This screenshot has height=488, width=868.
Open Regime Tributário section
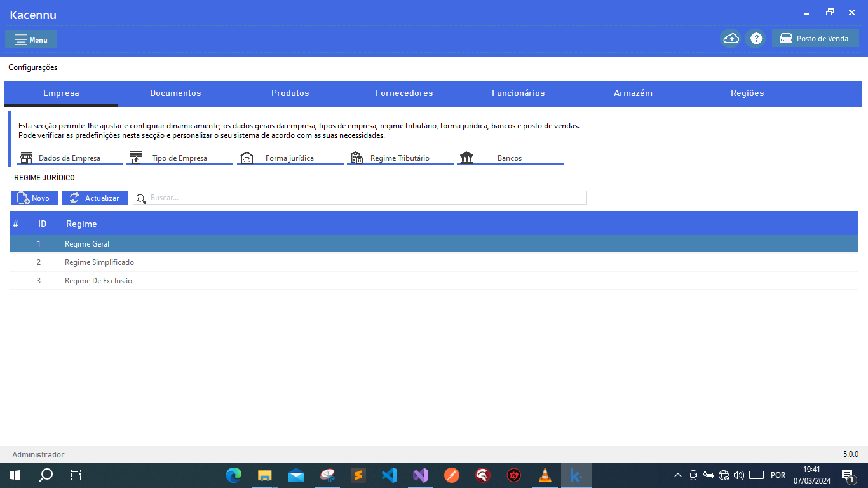click(400, 158)
